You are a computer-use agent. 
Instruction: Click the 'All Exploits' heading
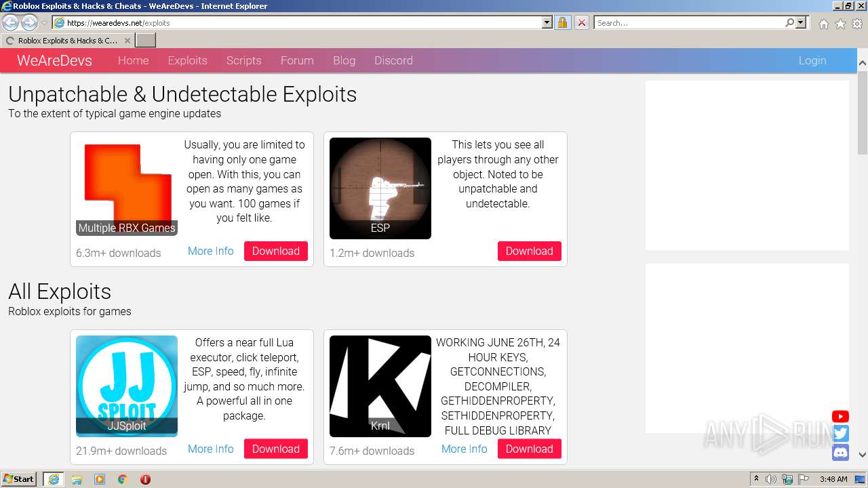point(60,291)
